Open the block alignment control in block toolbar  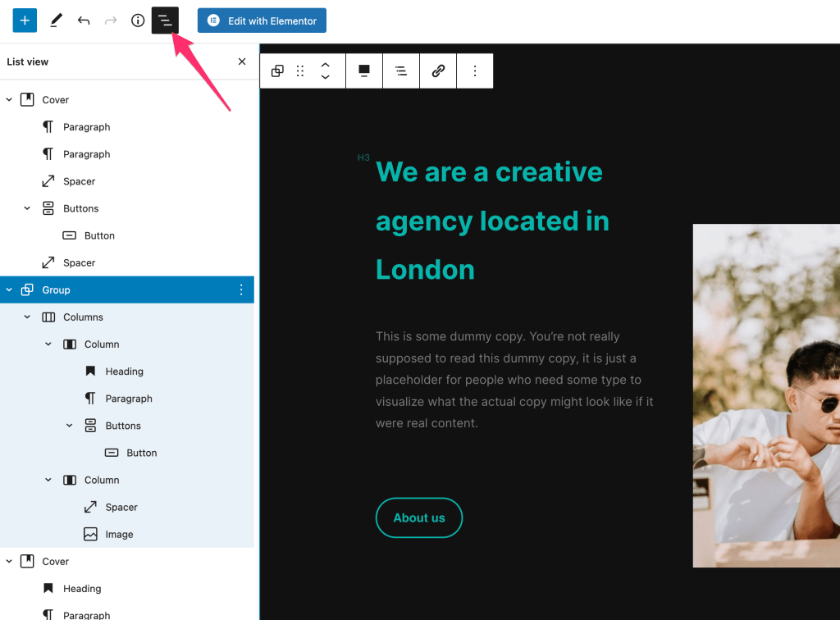tap(364, 71)
